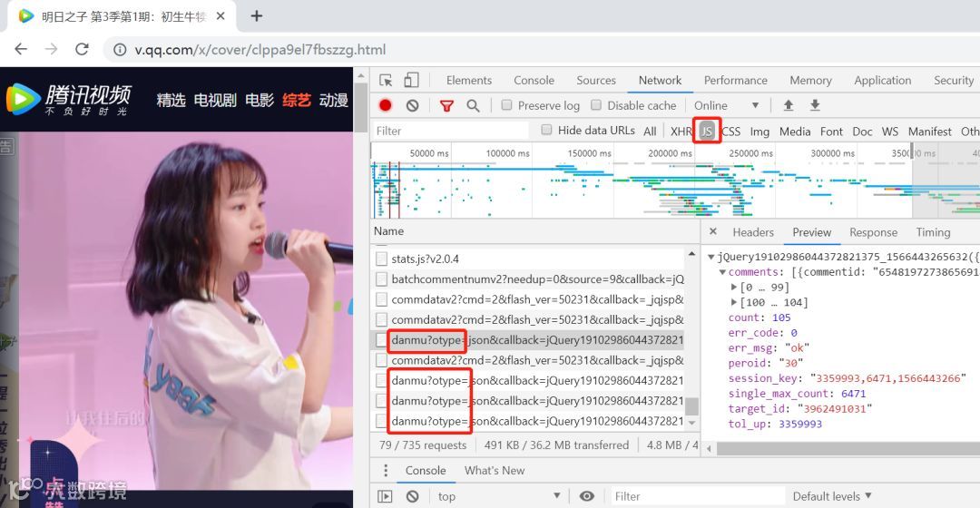Switch to the Elements panel tab
Viewport: 980px width, 508px height.
click(x=469, y=80)
